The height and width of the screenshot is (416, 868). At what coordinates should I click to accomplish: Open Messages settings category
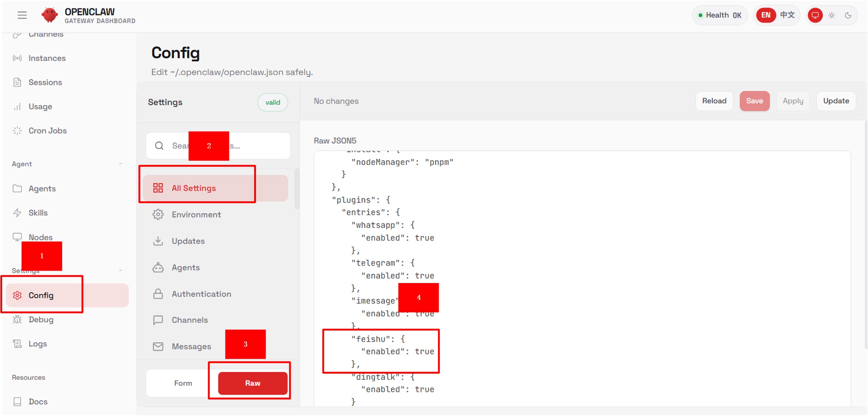191,347
